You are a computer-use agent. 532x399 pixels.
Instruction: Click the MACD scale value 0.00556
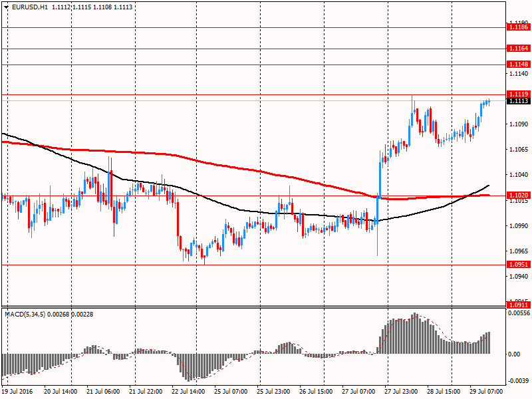pyautogui.click(x=519, y=313)
